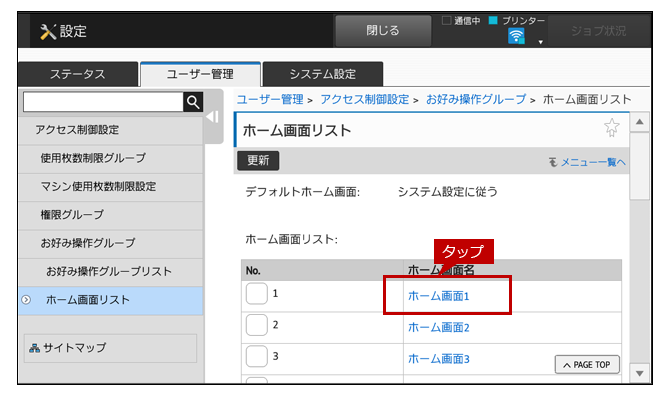This screenshot has height=396, width=670.
Task: Open the dropdown arrow under プリンター
Action: point(541,42)
